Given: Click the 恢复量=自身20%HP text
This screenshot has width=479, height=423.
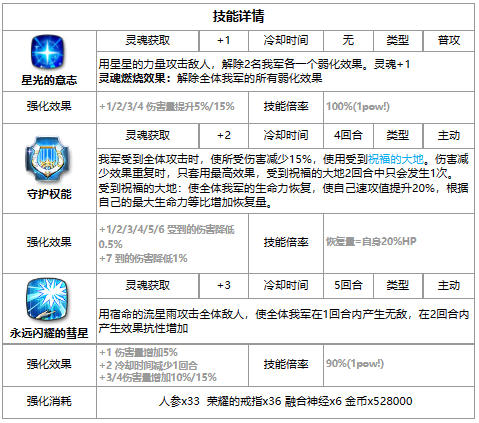Looking at the screenshot, I should [x=371, y=241].
